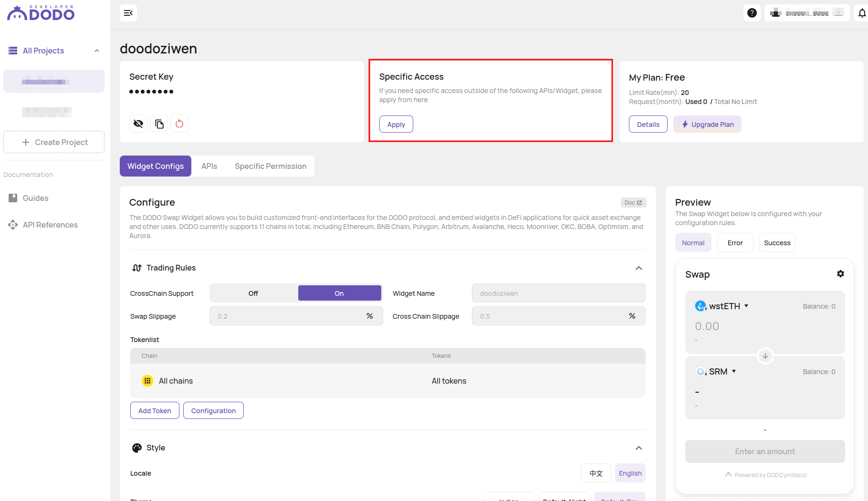This screenshot has width=868, height=501.
Task: Click the lightning bolt upgrade icon
Action: 685,124
